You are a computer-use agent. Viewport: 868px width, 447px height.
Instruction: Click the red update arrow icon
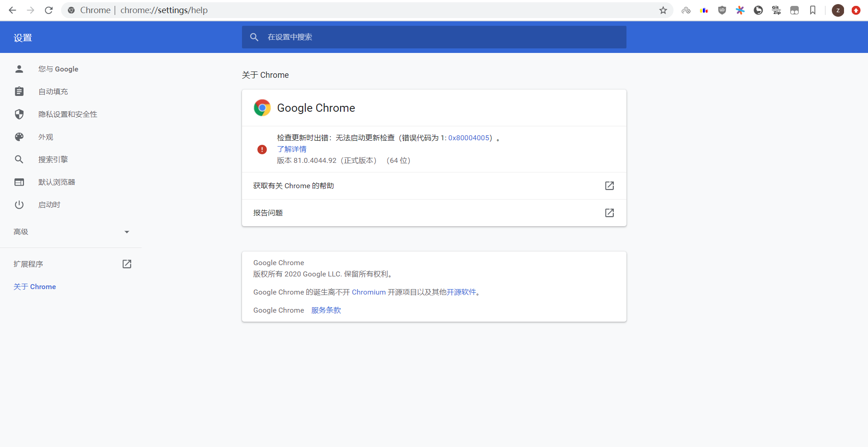(856, 10)
